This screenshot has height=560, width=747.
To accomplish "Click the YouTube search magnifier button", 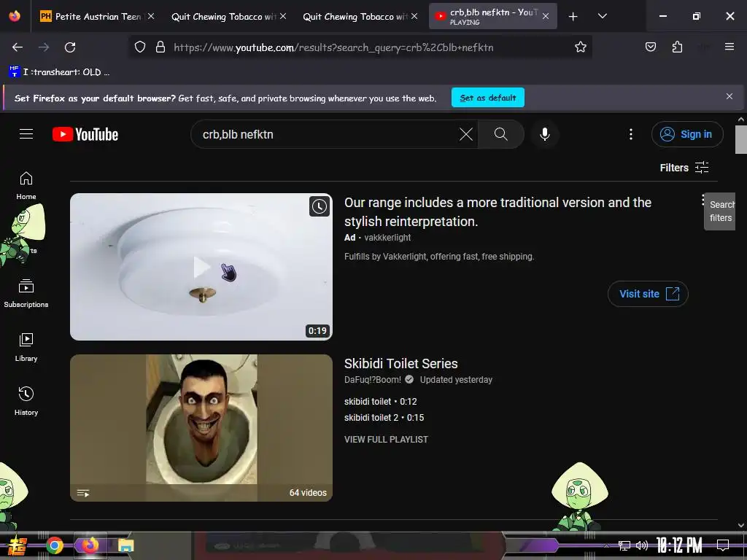I will 500,134.
